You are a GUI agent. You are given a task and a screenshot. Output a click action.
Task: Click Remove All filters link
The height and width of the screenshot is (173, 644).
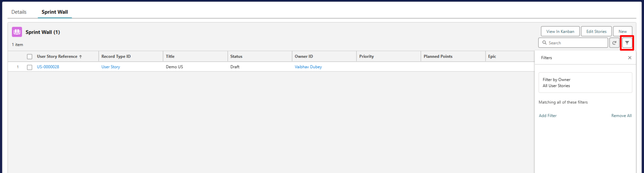click(621, 115)
